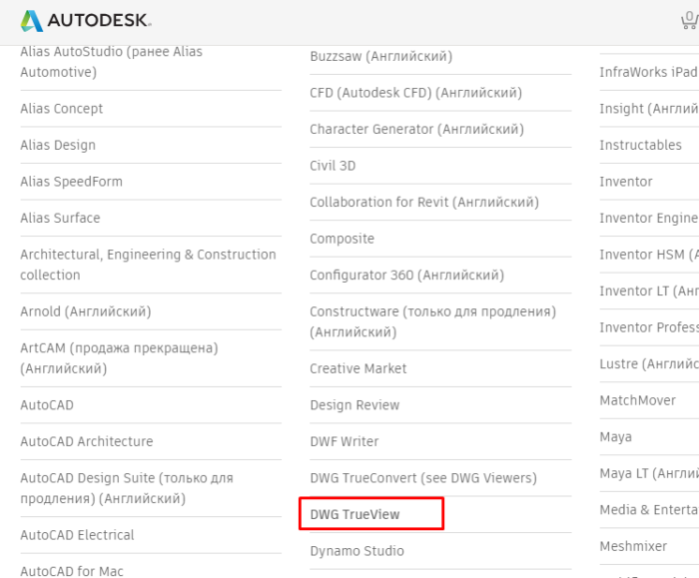Open Character Generator link
Image resolution: width=699 pixels, height=578 pixels.
point(417,130)
